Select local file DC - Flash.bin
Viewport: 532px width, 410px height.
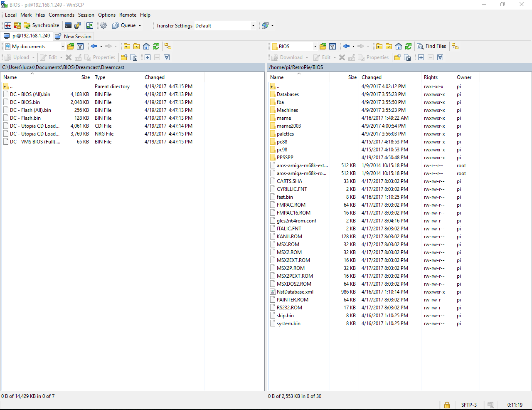tap(25, 118)
